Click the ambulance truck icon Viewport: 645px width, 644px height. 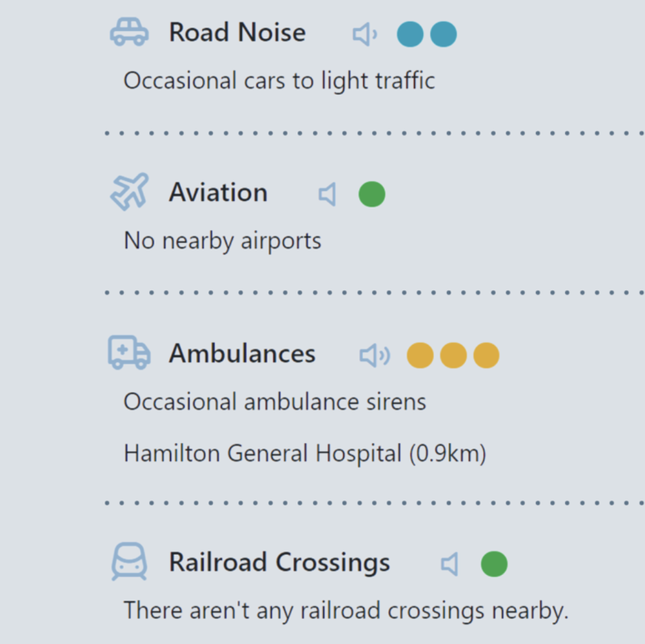coord(129,353)
